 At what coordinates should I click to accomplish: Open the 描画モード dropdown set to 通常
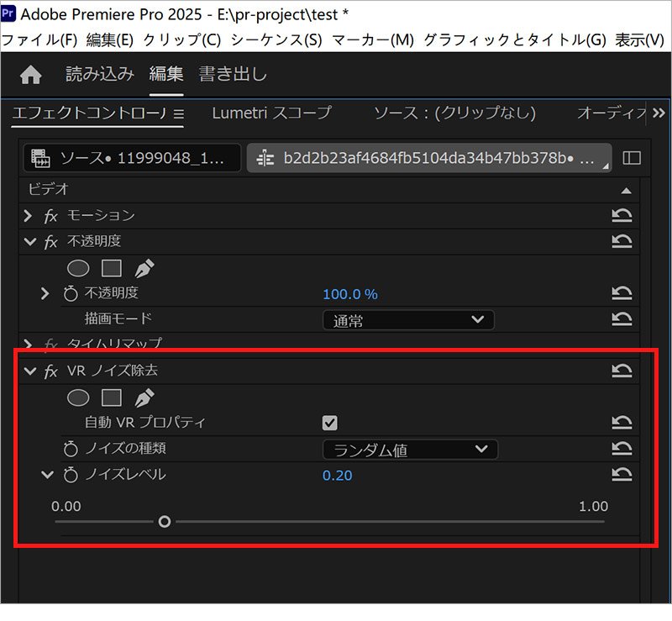point(408,320)
